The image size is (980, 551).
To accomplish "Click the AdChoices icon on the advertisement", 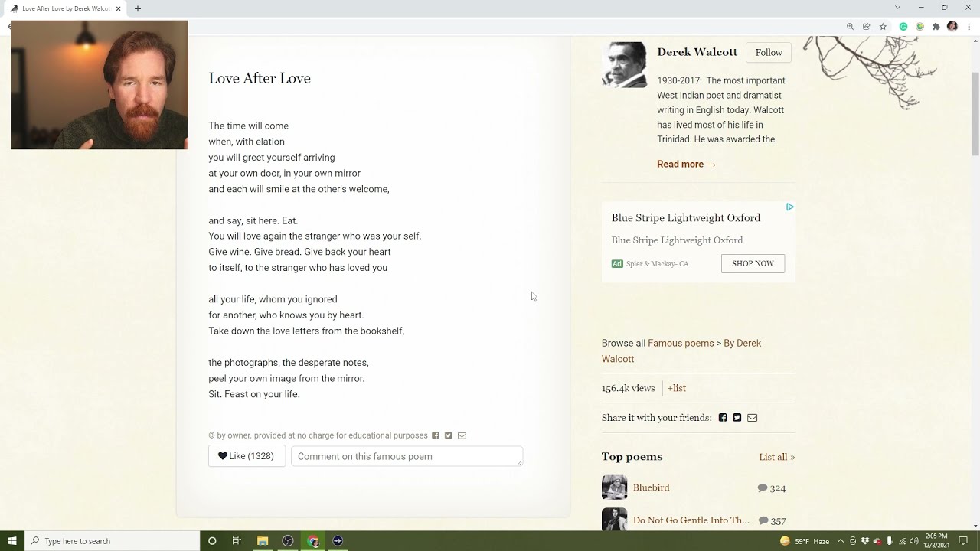I will click(789, 207).
